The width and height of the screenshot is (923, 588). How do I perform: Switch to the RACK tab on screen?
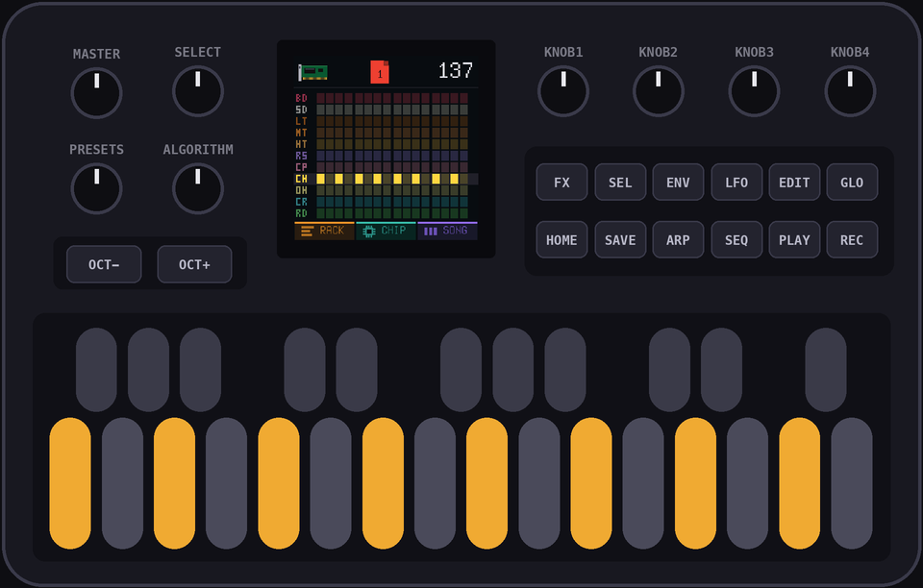tap(324, 231)
